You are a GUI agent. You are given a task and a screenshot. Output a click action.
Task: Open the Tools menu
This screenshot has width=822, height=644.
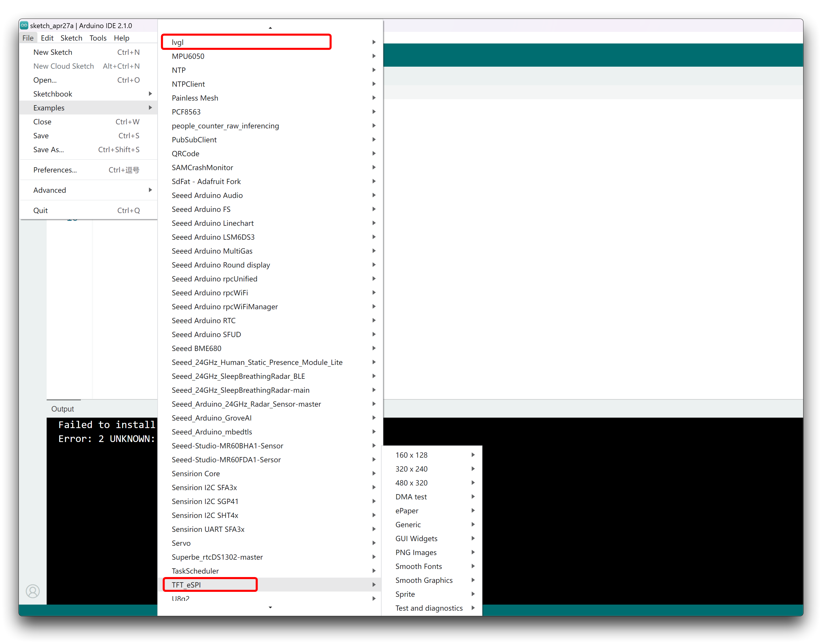98,38
